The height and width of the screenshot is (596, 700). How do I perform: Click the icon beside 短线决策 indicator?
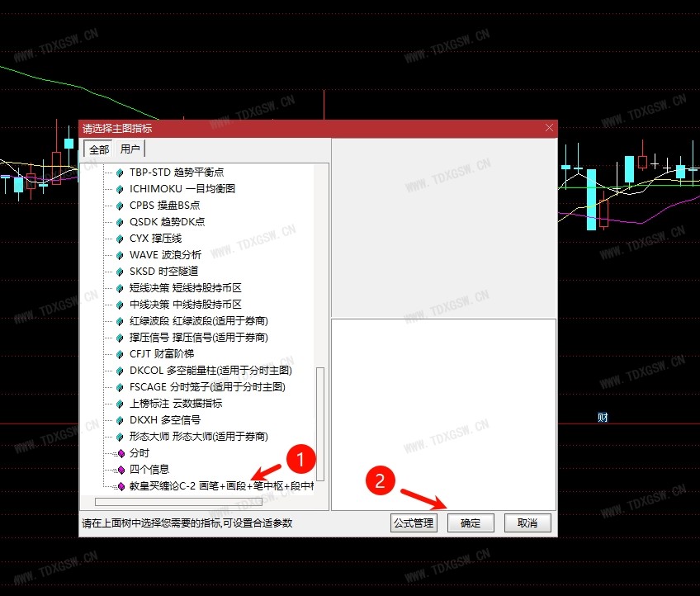click(120, 288)
